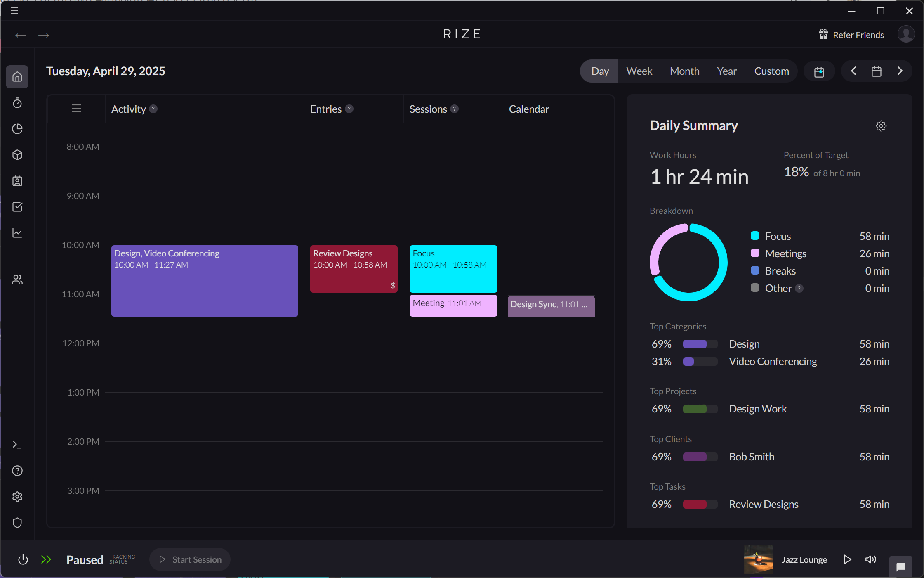Open the terminal icon near the bottom sidebar
This screenshot has height=578, width=924.
point(17,445)
